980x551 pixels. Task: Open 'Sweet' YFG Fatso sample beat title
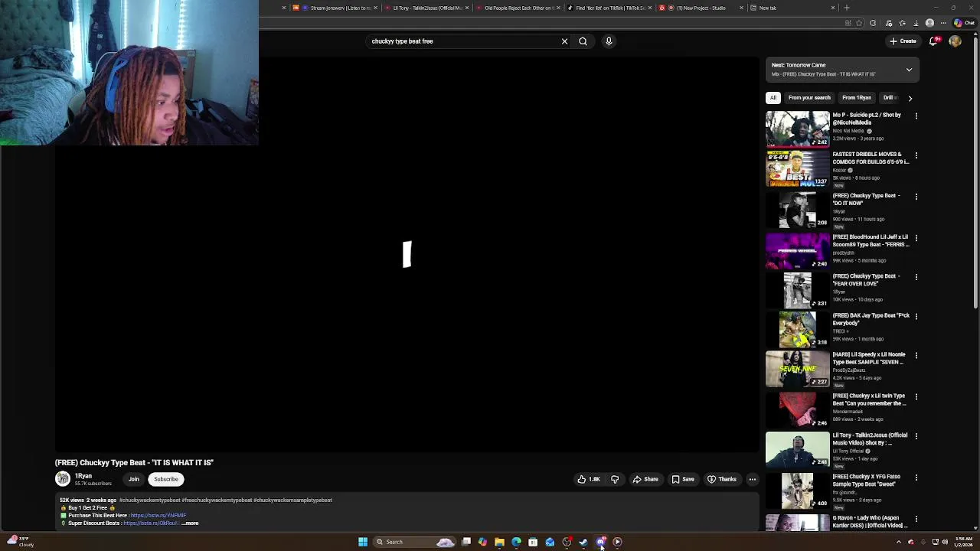(x=866, y=480)
